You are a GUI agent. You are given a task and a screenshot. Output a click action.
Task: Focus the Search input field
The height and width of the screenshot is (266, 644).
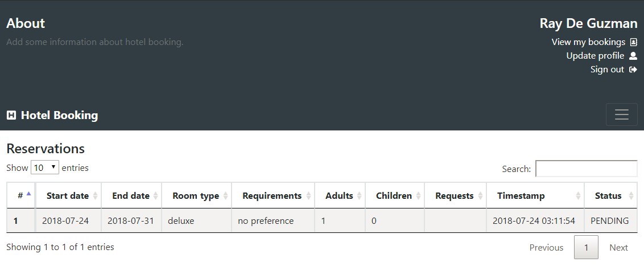coord(587,169)
